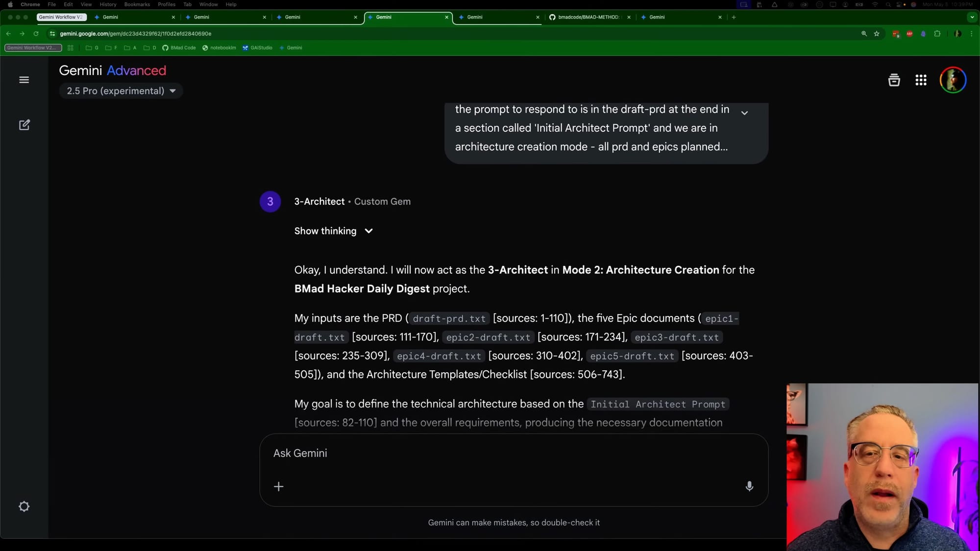Image resolution: width=980 pixels, height=551 pixels.
Task: Open the Bookmarks menu in menu bar
Action: [137, 4]
